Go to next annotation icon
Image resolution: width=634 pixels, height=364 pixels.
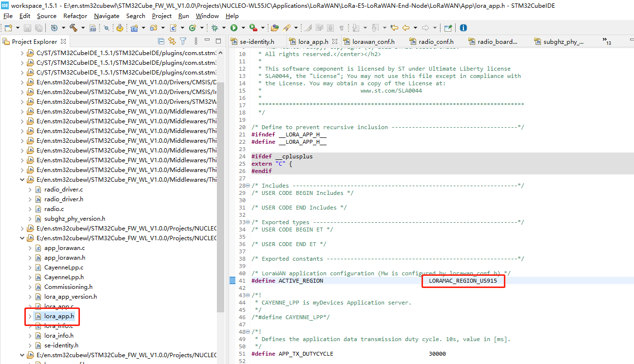tap(355, 28)
